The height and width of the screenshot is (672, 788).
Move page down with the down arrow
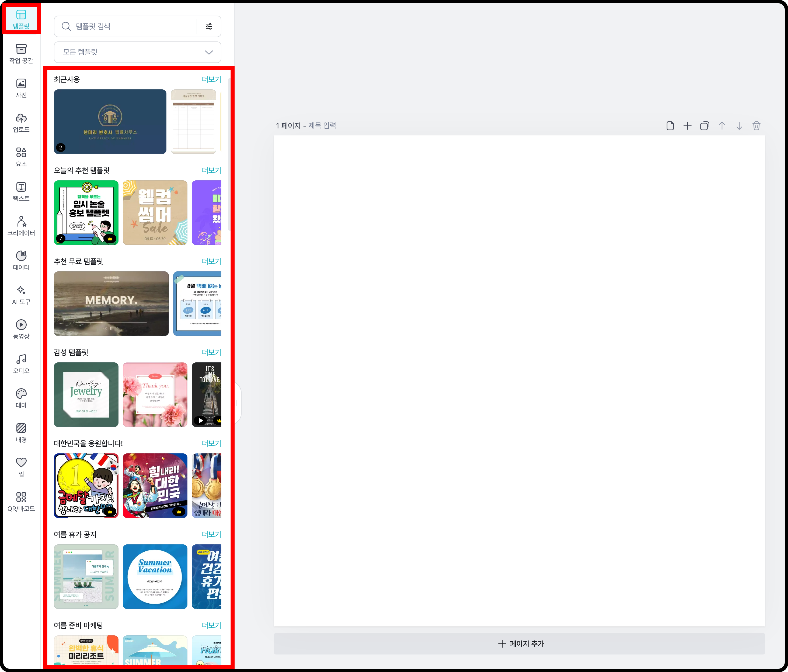[739, 126]
